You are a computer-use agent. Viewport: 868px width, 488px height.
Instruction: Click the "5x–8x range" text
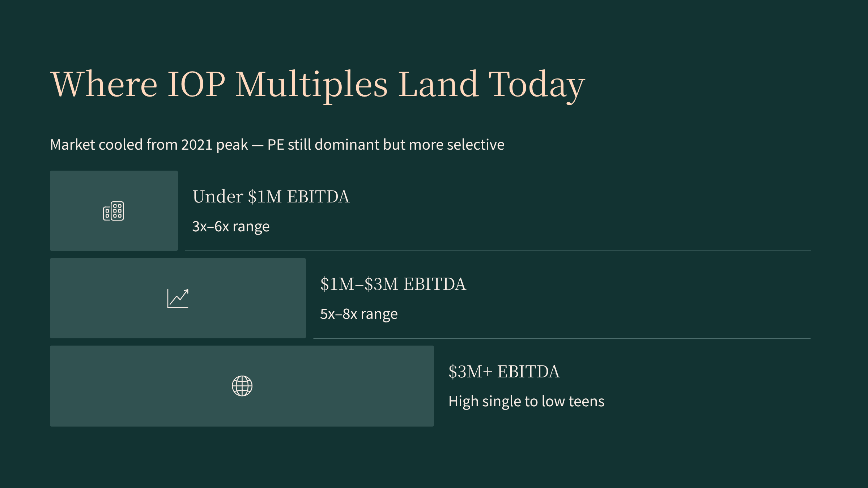click(359, 314)
